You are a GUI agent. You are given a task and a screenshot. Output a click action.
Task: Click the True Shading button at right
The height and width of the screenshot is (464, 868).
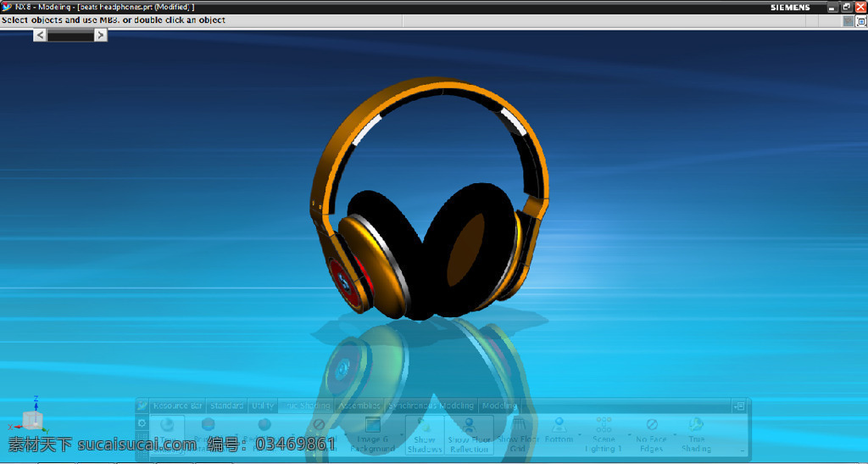tap(696, 436)
